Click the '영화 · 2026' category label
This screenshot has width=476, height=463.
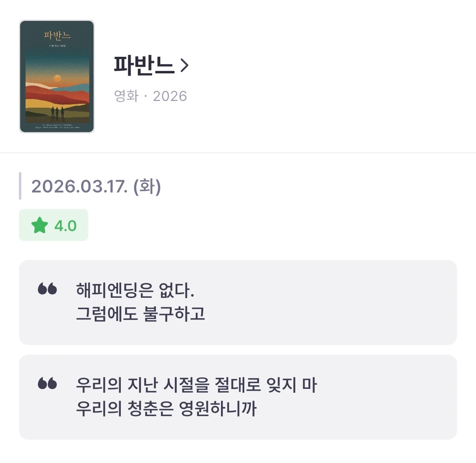pyautogui.click(x=150, y=96)
